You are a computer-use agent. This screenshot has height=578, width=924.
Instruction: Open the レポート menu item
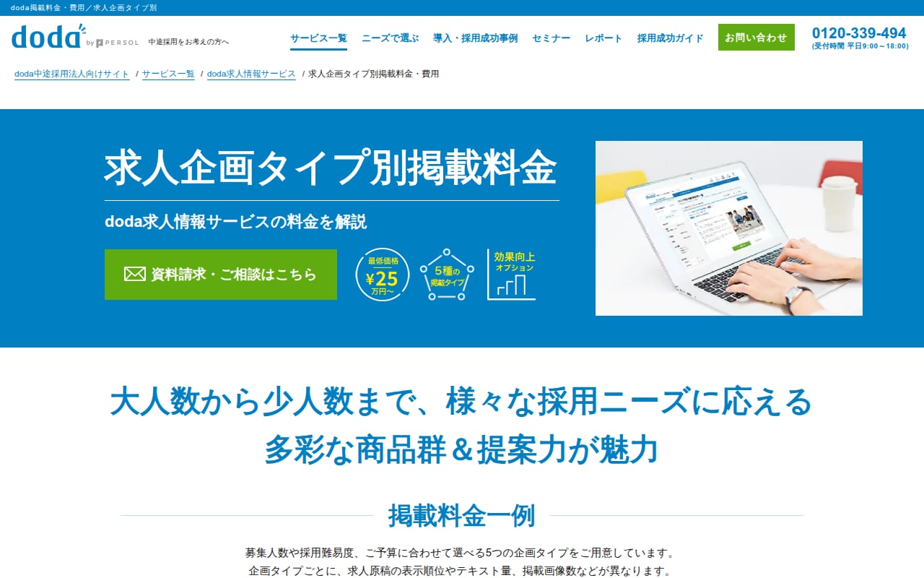coord(603,38)
